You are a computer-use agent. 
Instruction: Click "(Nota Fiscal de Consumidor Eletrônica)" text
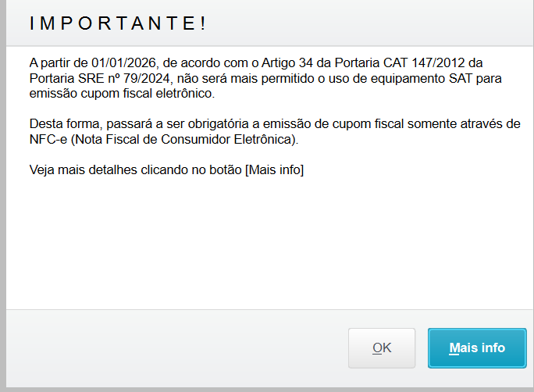click(183, 140)
